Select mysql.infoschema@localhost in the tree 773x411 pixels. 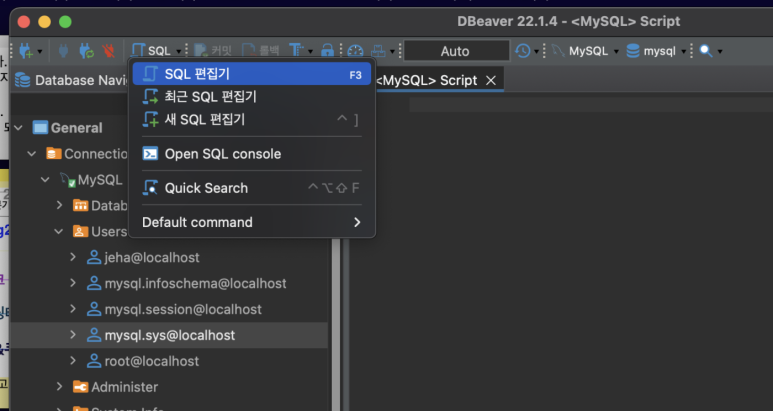tap(195, 283)
